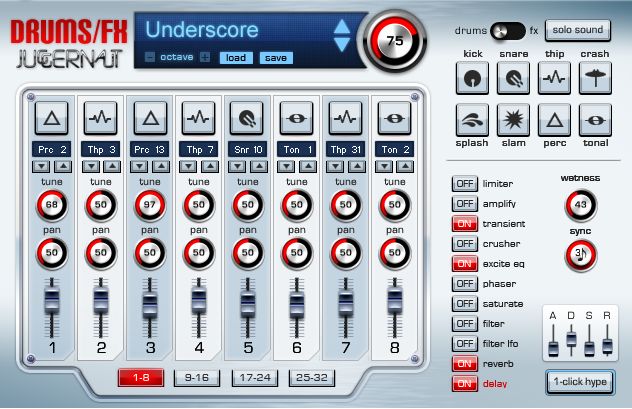Step Thp 7 sample down on channel 4
This screenshot has width=632, height=409.
[x=189, y=166]
